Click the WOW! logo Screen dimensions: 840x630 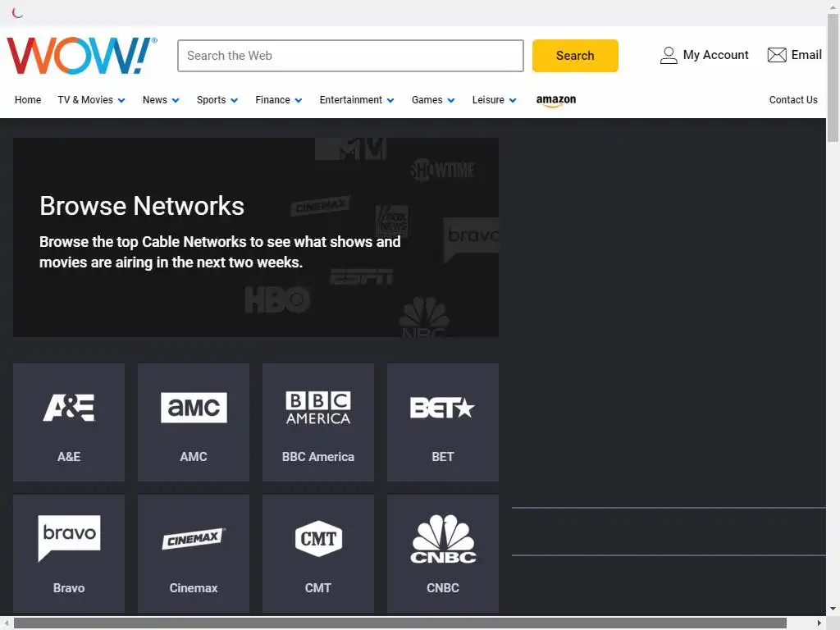[82, 55]
